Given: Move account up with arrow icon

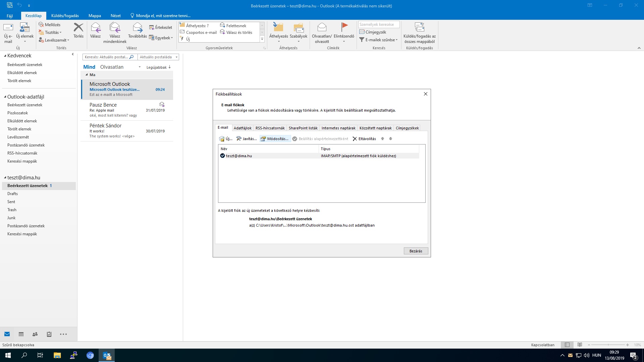Looking at the screenshot, I should point(382,139).
